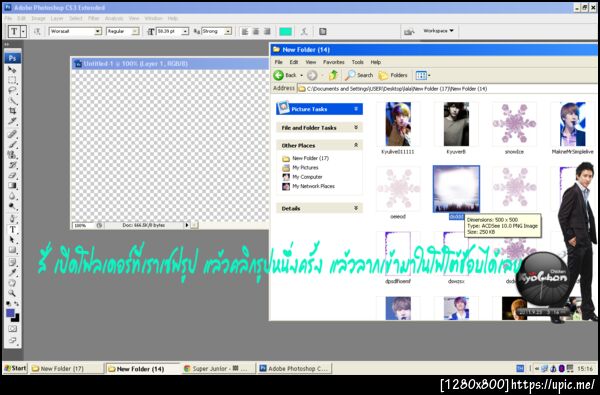Select the Path Selection tool
Screen dimensions: 600x395
[x=12, y=240]
